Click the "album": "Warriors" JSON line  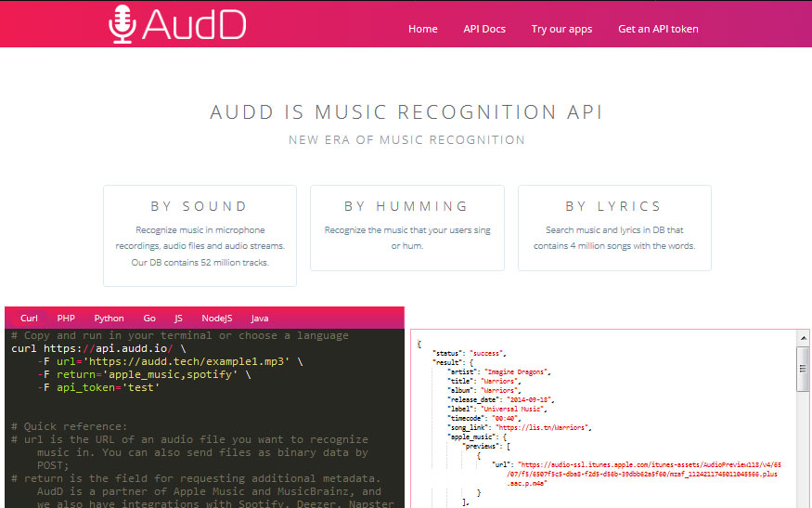[484, 390]
